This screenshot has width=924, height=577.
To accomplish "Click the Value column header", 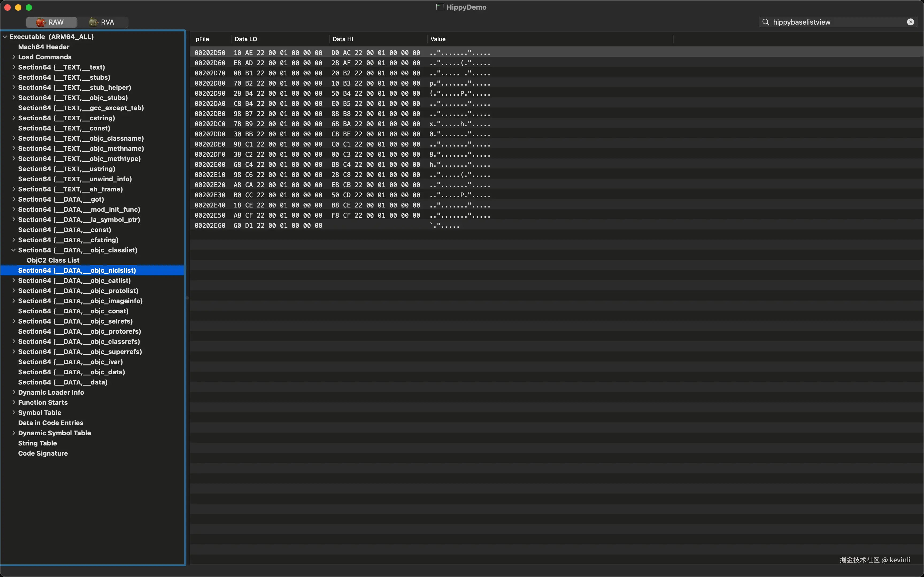I will (x=438, y=39).
